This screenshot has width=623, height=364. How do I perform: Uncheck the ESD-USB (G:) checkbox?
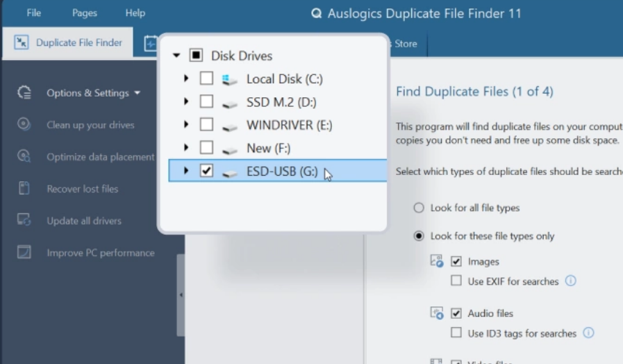pos(206,170)
